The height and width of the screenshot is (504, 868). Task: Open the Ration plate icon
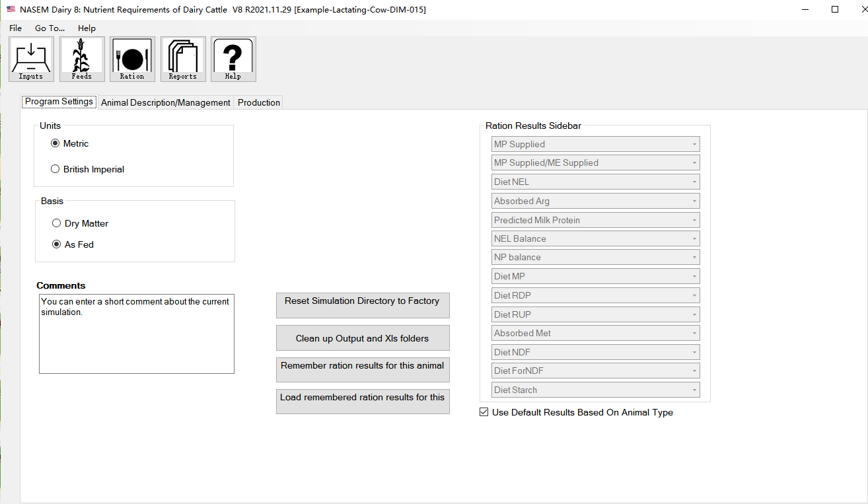(x=132, y=59)
